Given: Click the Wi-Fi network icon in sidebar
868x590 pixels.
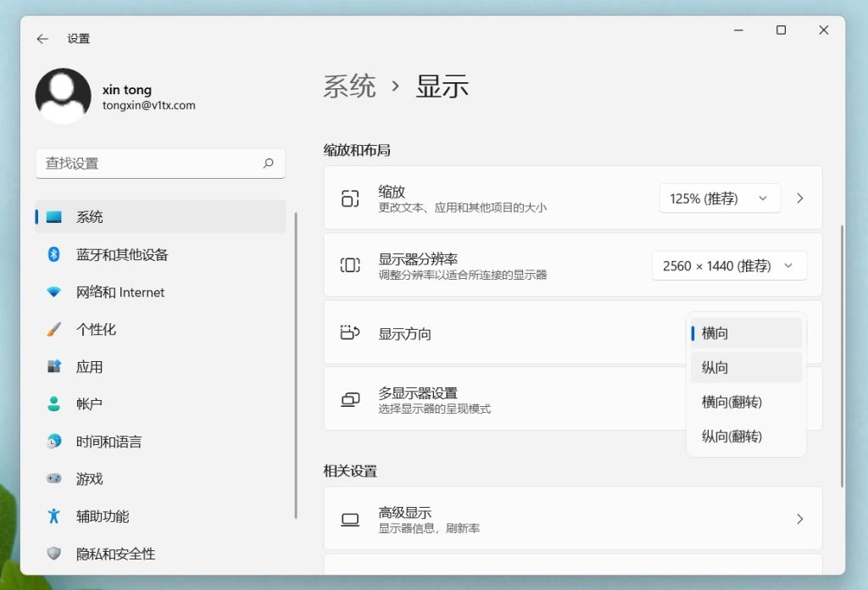Looking at the screenshot, I should pyautogui.click(x=53, y=292).
